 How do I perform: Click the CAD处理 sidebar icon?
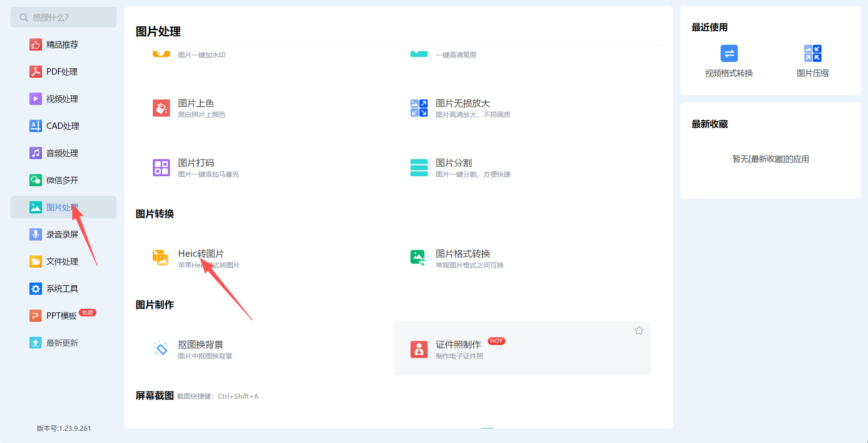point(36,126)
